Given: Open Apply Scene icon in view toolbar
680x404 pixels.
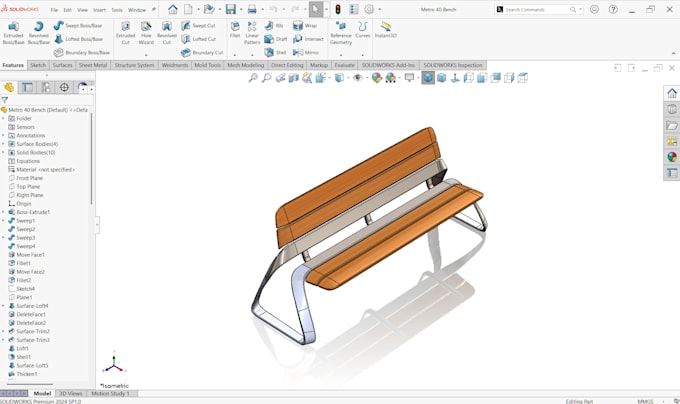Looking at the screenshot, I should pos(391,78).
